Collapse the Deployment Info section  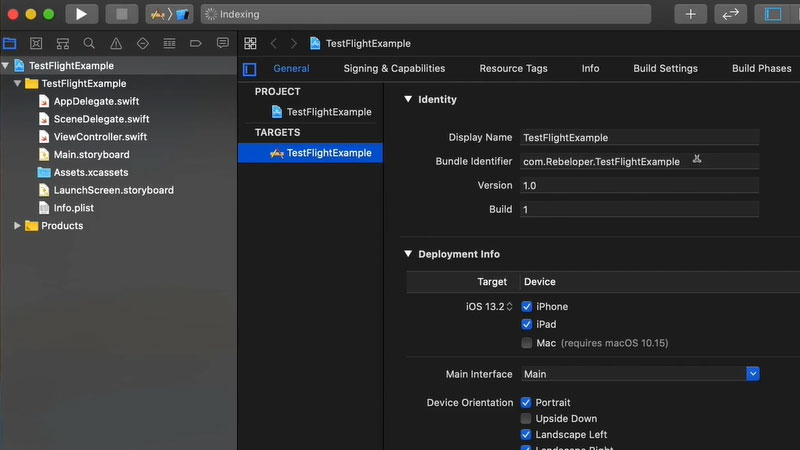tap(408, 254)
